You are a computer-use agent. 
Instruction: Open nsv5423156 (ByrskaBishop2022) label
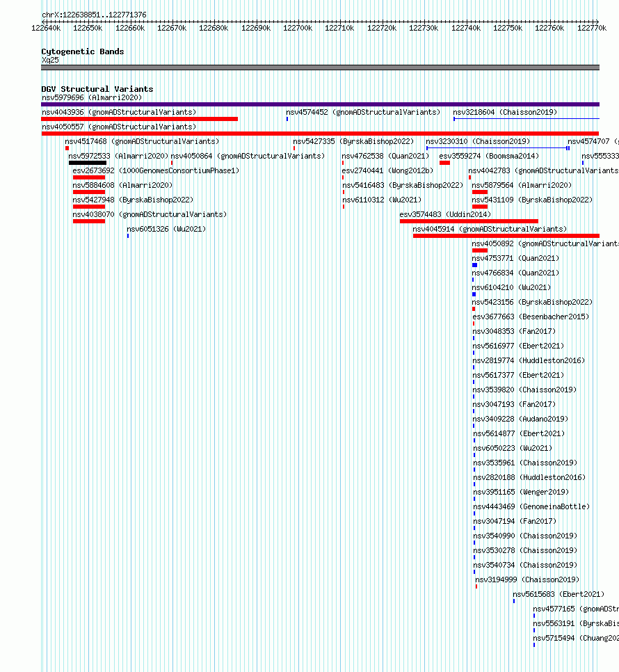click(x=532, y=302)
